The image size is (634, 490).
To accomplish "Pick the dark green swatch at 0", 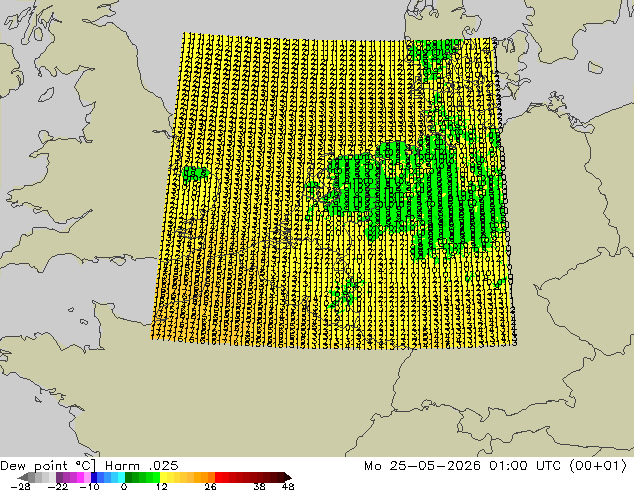I will (x=129, y=477).
